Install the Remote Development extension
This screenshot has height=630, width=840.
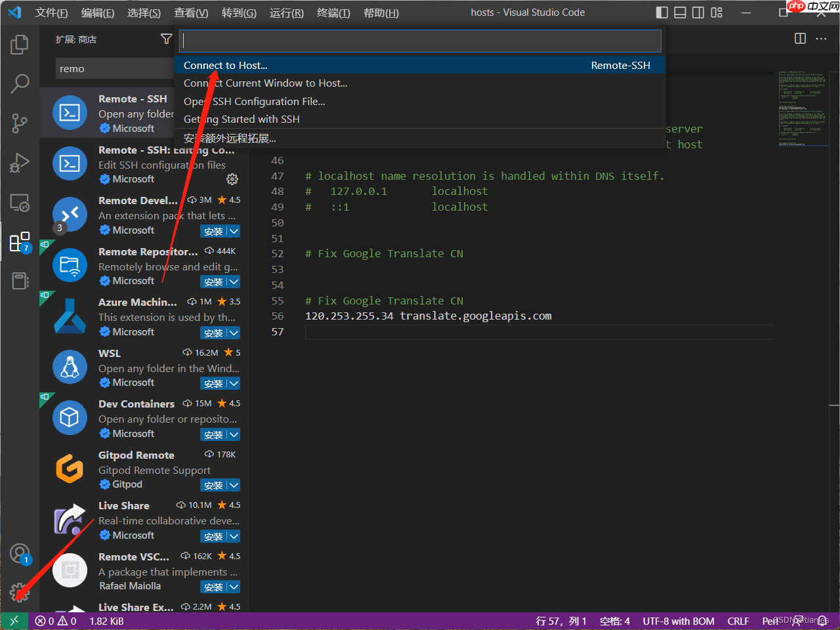tap(213, 231)
